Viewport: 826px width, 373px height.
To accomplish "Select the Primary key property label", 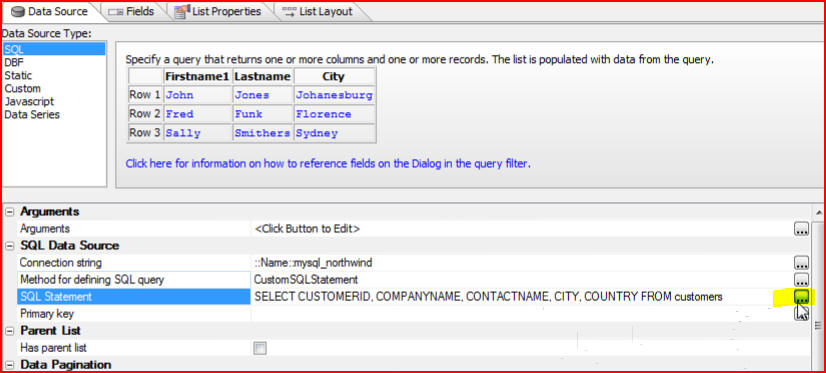I will click(x=47, y=313).
